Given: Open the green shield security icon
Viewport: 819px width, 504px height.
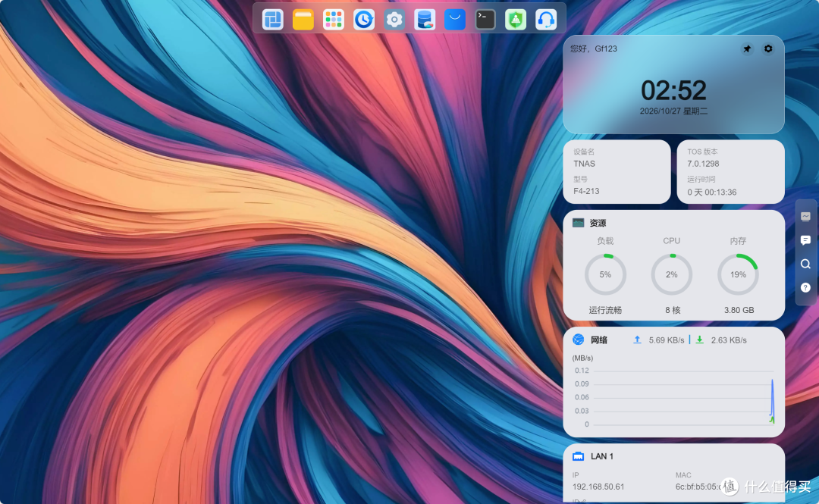Looking at the screenshot, I should point(516,19).
